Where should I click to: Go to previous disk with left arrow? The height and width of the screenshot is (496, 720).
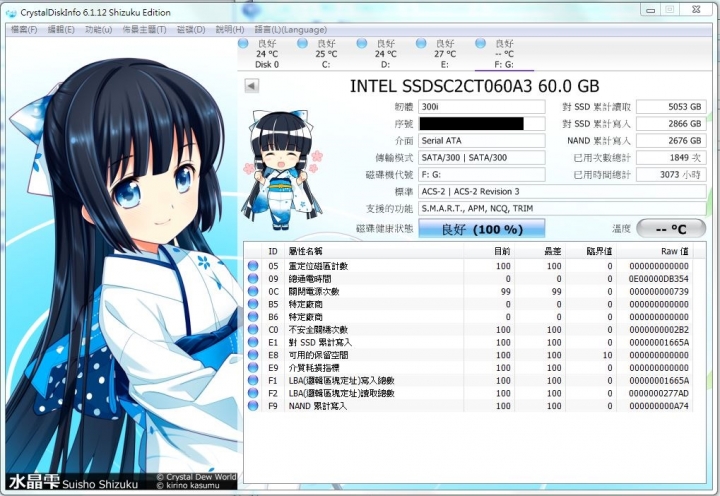point(251,85)
